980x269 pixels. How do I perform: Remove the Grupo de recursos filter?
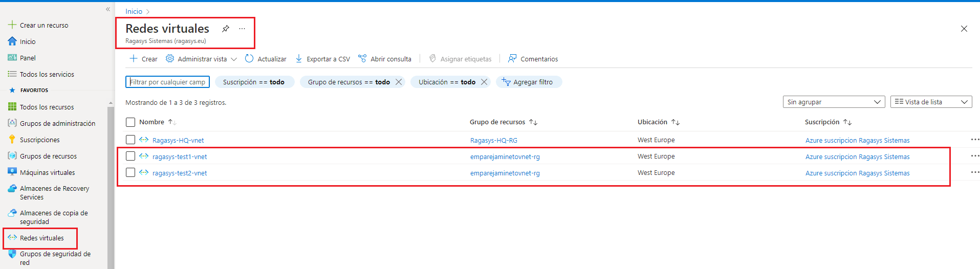tap(399, 82)
